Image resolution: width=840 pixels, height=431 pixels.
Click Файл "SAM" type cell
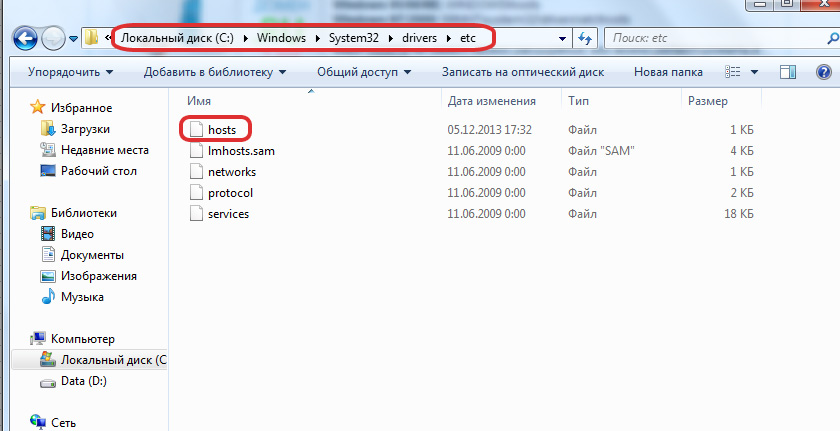(x=601, y=151)
